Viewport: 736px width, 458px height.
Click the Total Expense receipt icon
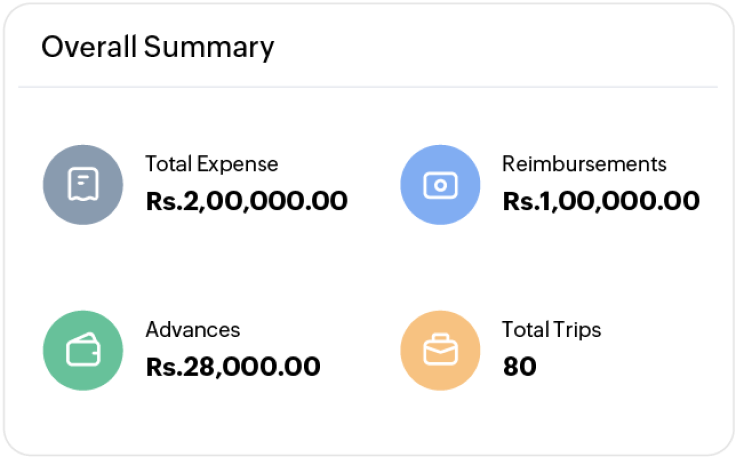click(x=83, y=185)
